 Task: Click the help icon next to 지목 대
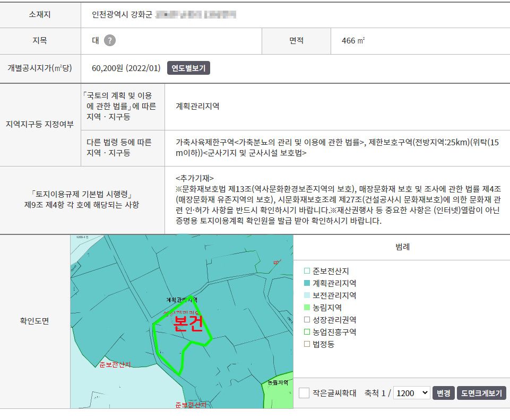coord(109,41)
